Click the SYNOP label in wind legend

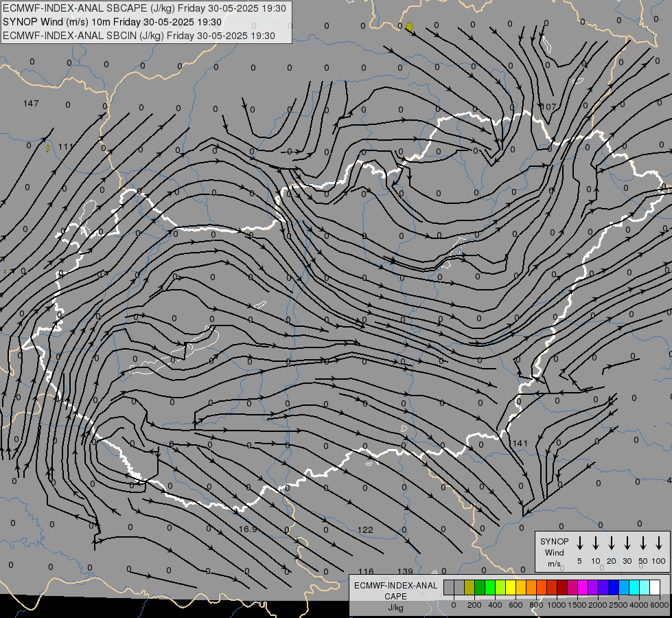[x=554, y=541]
